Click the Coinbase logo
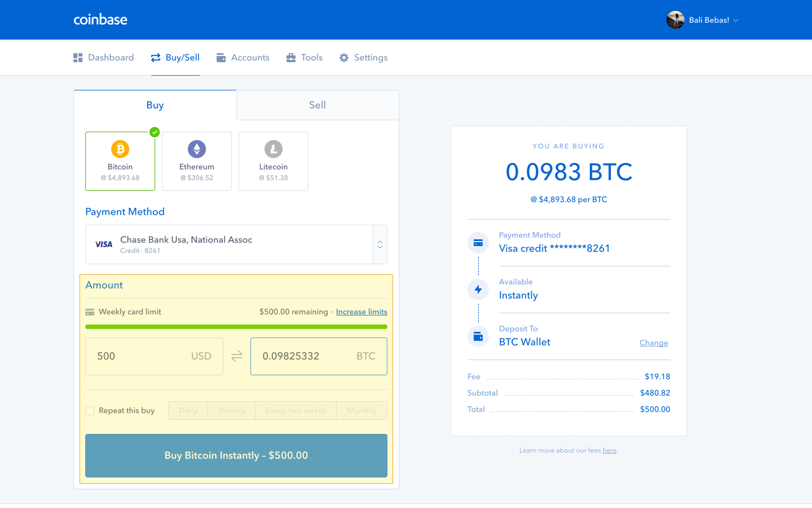Image resolution: width=812 pixels, height=508 pixels. tap(100, 20)
